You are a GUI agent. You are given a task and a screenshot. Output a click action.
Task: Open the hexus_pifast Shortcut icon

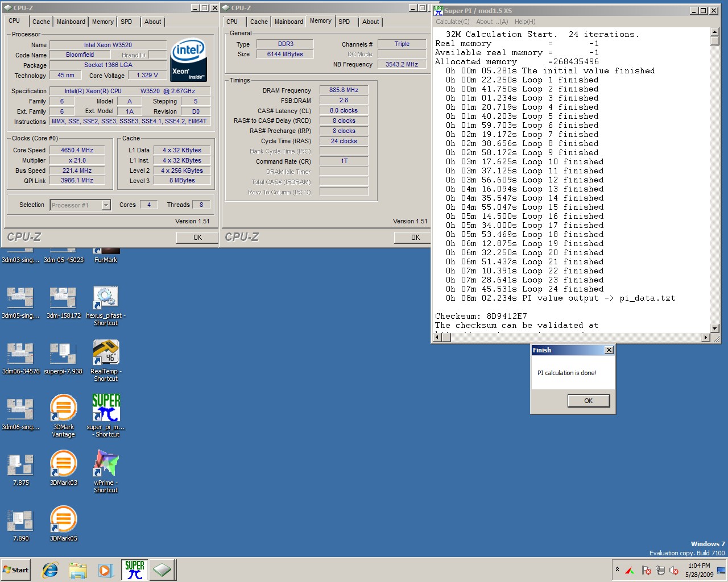pos(106,306)
